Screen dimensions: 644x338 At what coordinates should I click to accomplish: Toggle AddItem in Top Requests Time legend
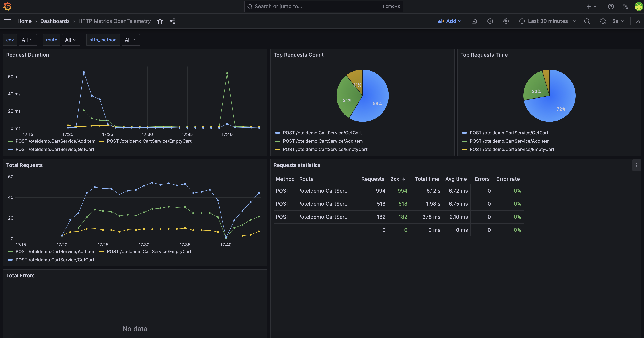(510, 141)
